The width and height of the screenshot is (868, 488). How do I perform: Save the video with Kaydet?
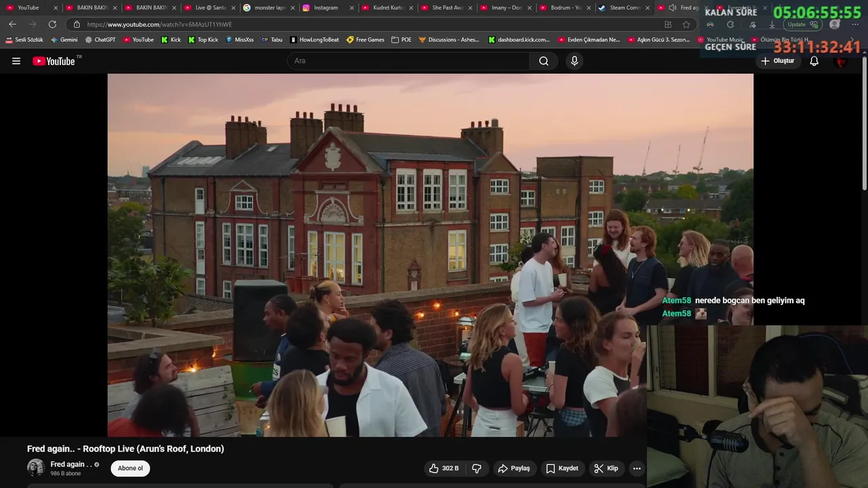[562, 468]
